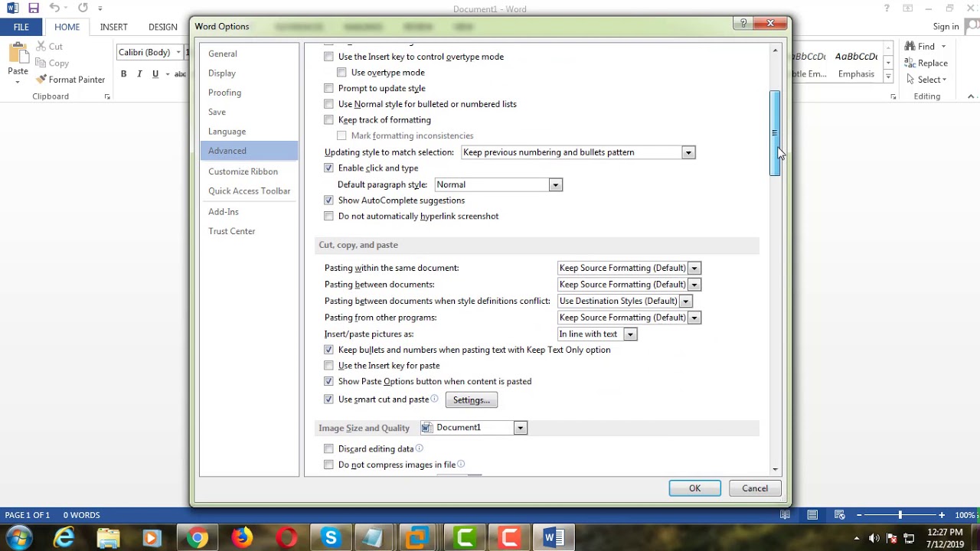980x551 pixels.
Task: Click the zoom slider in status bar
Action: pyautogui.click(x=900, y=515)
